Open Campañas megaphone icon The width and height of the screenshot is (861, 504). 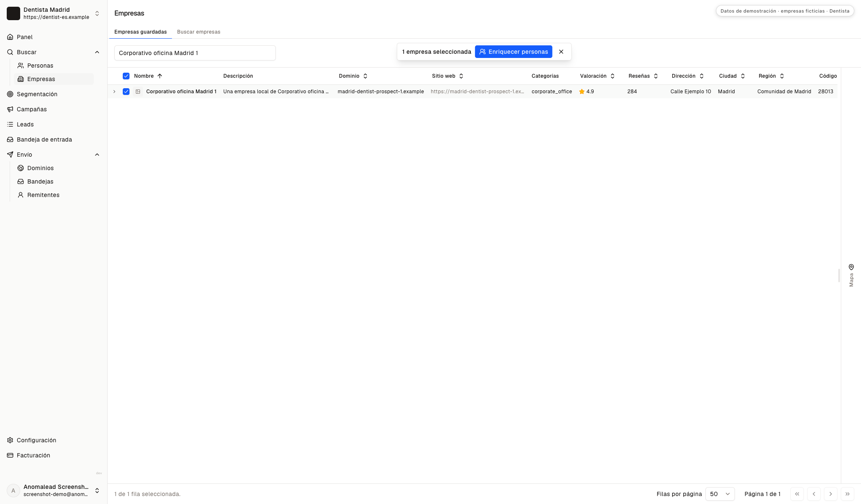pos(10,109)
